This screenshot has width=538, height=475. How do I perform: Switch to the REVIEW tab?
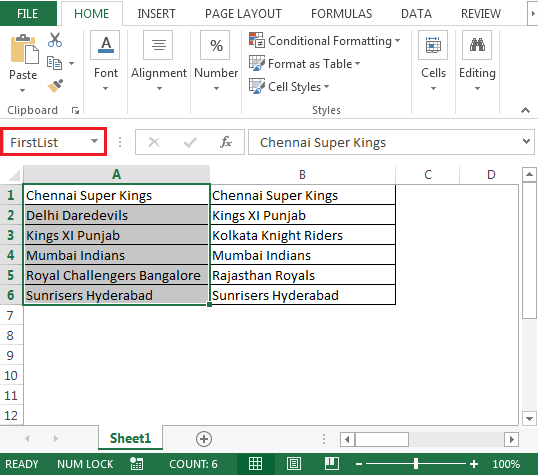coord(481,14)
